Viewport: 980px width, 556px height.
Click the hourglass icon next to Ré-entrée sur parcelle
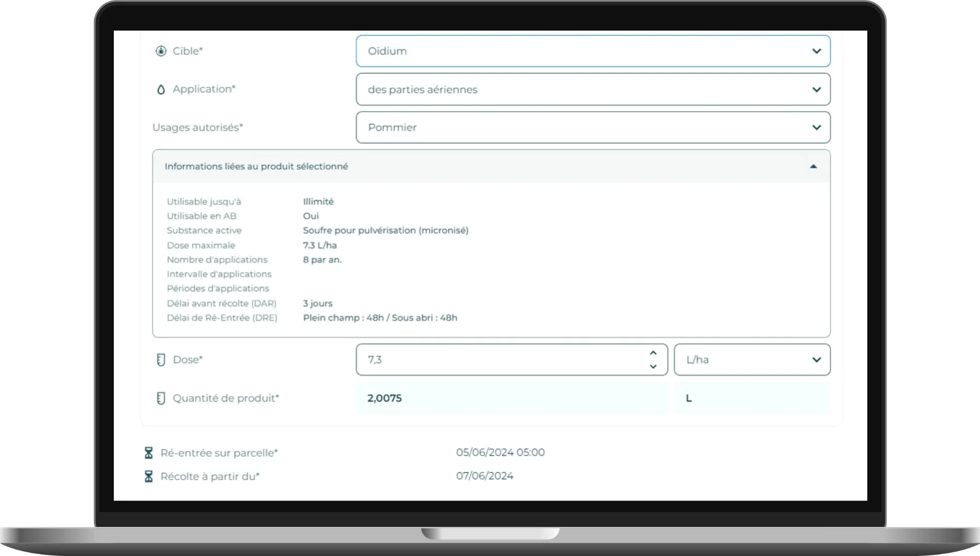[149, 452]
